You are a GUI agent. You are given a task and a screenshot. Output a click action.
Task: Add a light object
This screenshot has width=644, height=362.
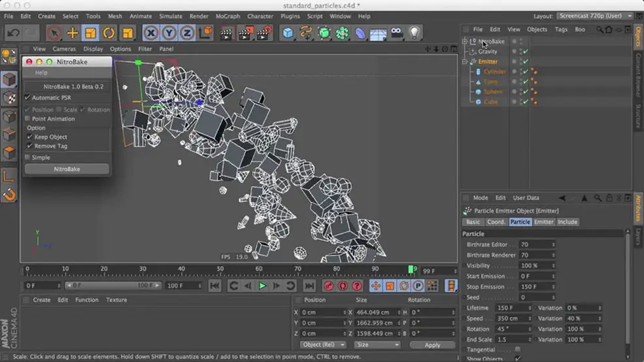(415, 33)
